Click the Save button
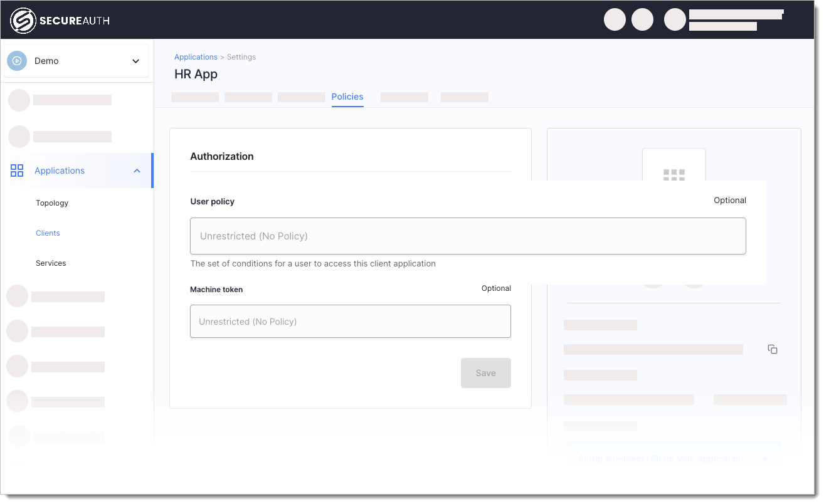Viewport: 824px width, 504px height. (x=485, y=372)
